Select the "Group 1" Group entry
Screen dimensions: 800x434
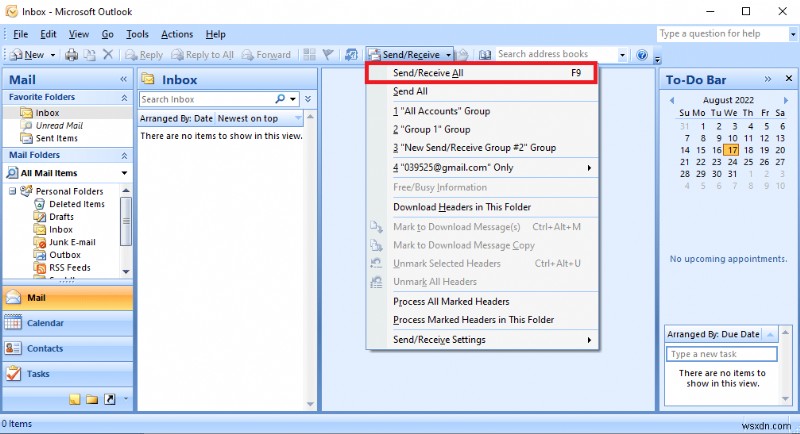click(x=482, y=129)
